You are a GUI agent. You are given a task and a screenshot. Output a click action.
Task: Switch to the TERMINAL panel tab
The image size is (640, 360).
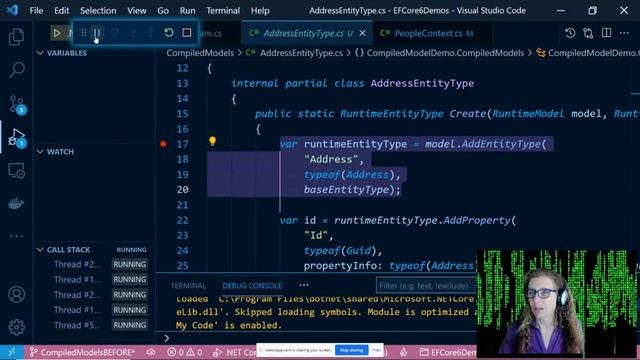pos(188,285)
